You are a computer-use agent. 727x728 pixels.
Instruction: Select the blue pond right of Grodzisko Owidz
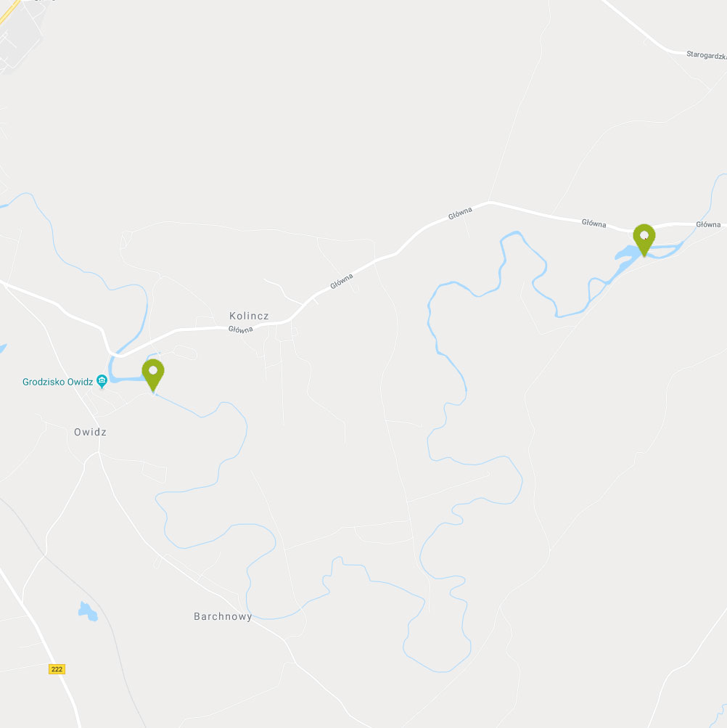[x=128, y=380]
